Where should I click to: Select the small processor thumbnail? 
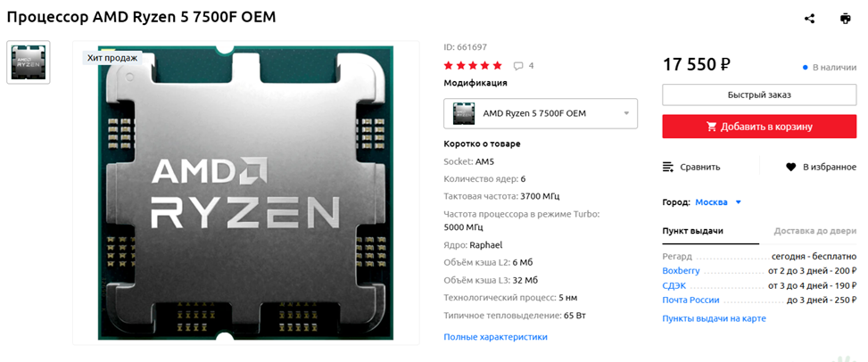29,62
